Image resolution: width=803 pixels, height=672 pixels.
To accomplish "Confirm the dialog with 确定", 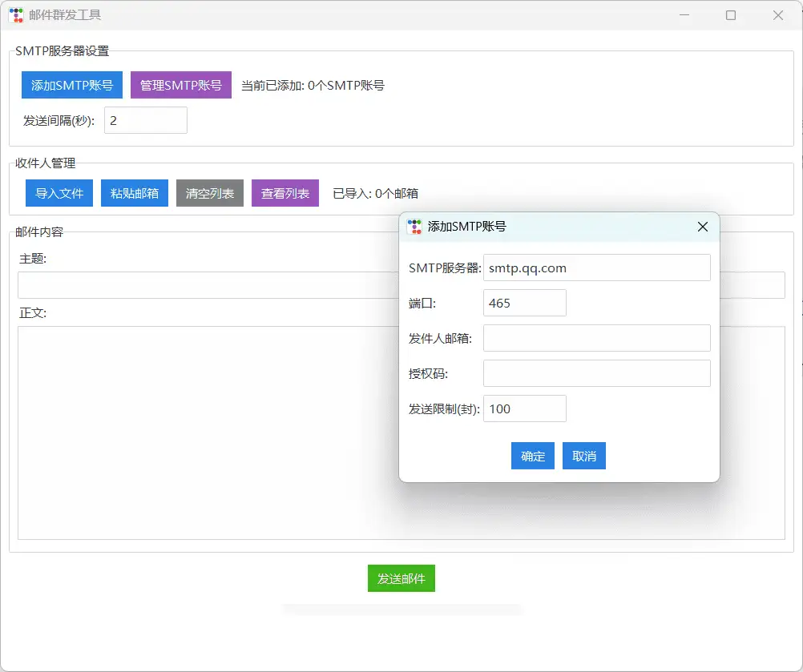I will pos(532,456).
